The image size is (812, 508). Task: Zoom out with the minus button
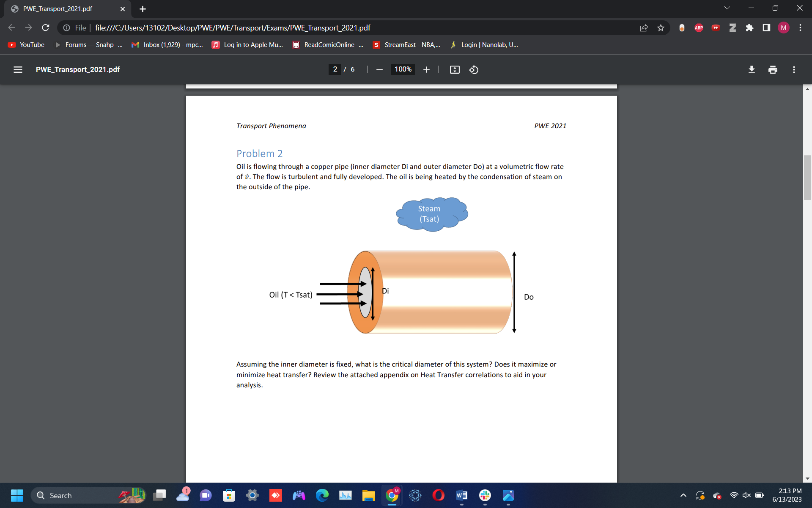pyautogui.click(x=379, y=69)
